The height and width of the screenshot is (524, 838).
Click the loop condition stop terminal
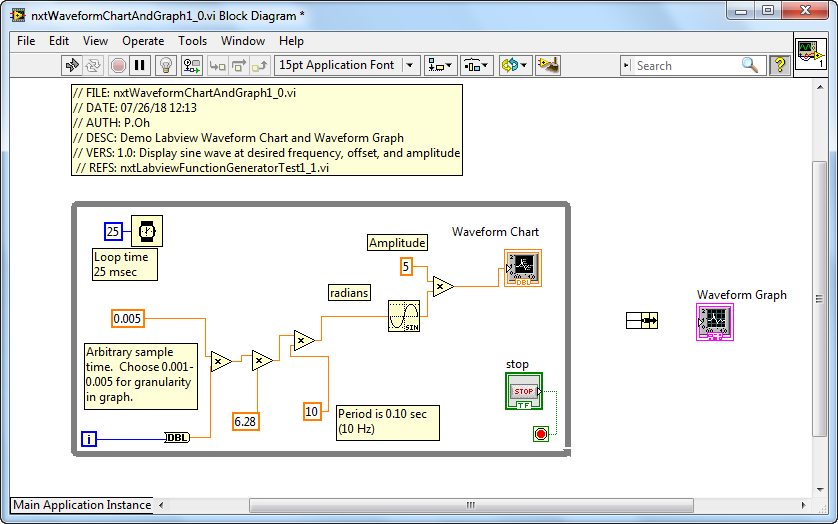[541, 434]
